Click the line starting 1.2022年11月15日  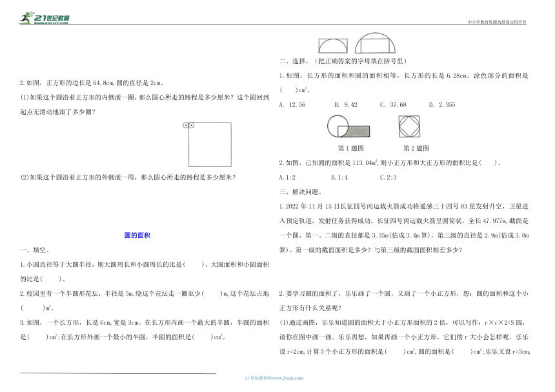(404, 206)
